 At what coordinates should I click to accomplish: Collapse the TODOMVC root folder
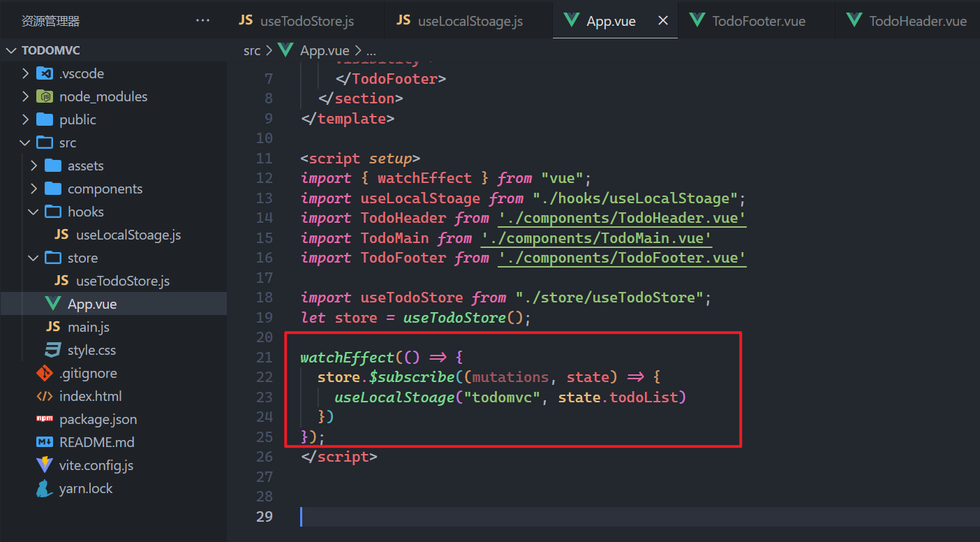click(x=12, y=51)
